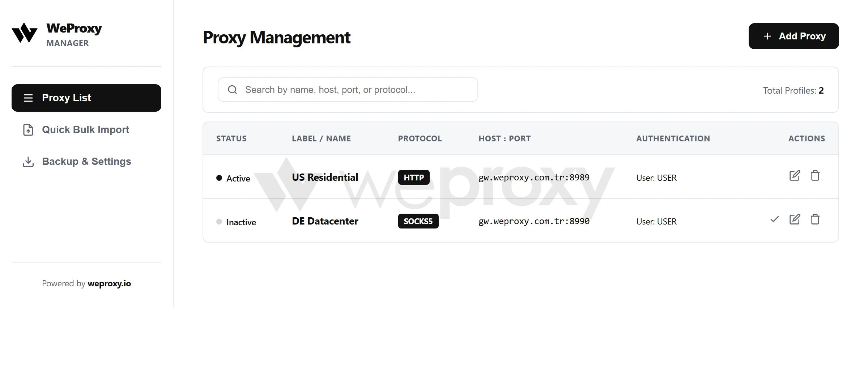Click the WeProxy logo icon
868x376 pixels.
(x=25, y=33)
